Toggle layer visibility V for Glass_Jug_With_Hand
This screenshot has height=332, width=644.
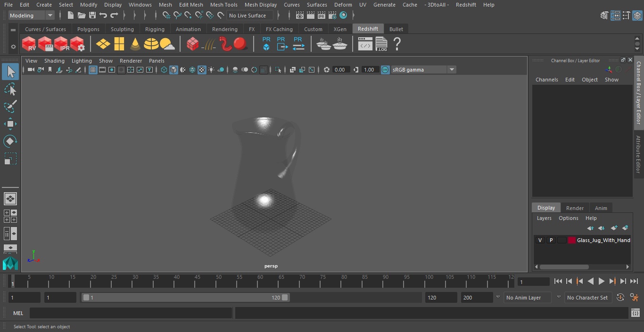coord(540,240)
